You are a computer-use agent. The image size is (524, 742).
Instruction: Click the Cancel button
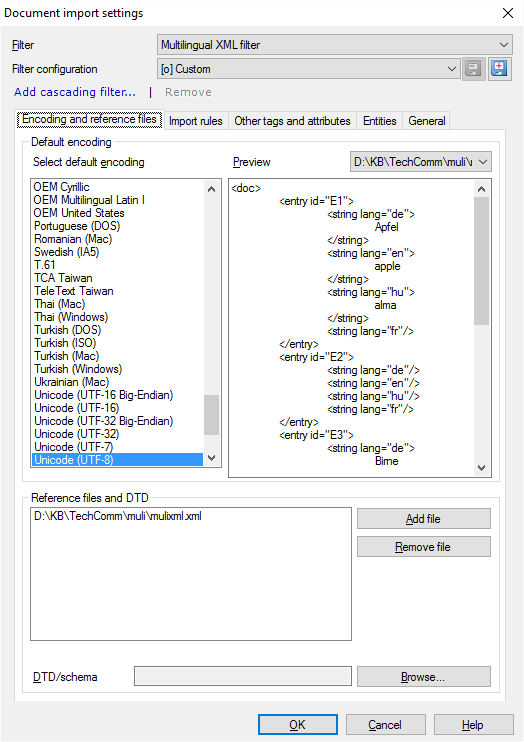click(x=385, y=725)
